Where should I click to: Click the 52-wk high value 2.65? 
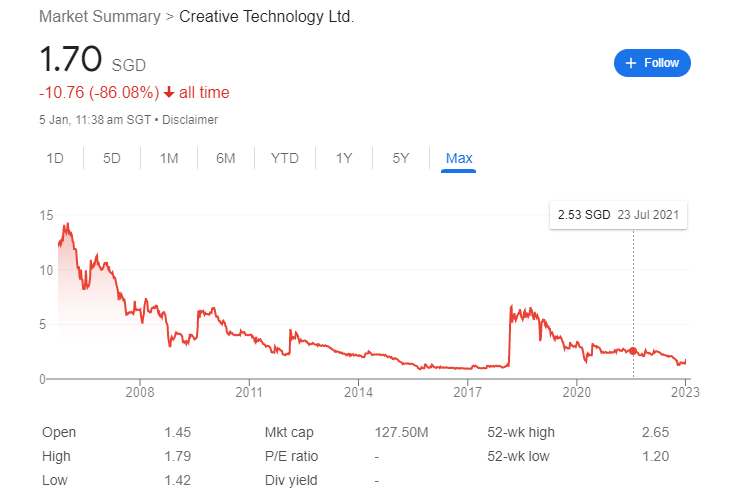pos(656,432)
